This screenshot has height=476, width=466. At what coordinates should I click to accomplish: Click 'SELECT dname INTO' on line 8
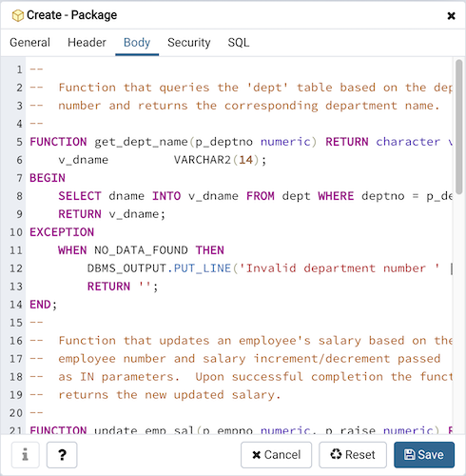pos(120,196)
